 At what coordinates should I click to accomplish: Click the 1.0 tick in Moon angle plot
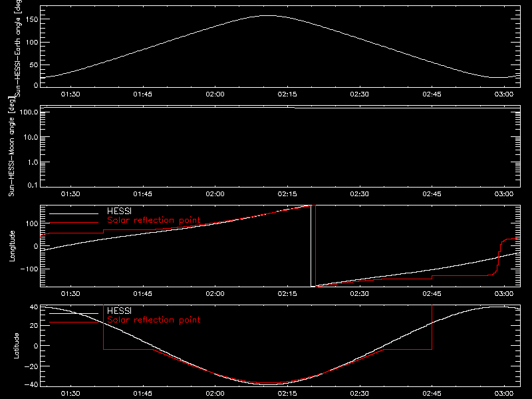click(33, 162)
